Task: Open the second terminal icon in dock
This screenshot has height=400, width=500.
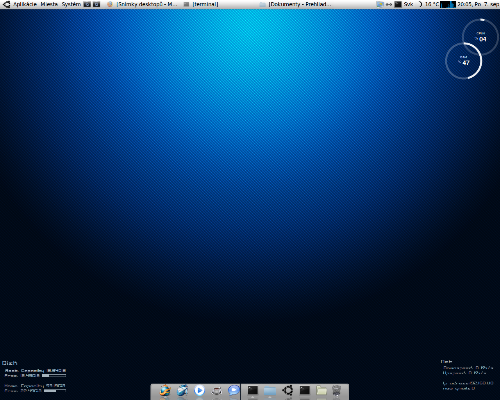Action: (305, 390)
